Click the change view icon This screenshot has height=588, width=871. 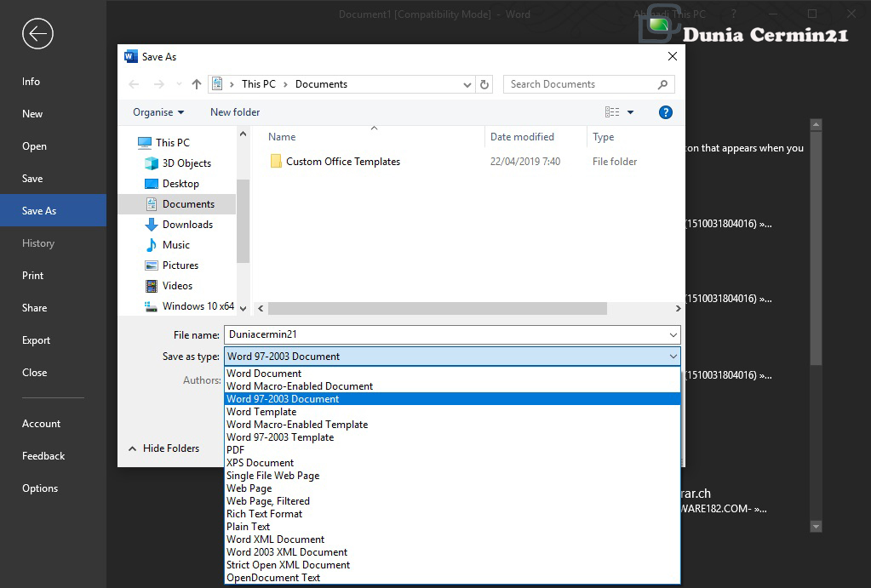point(612,112)
